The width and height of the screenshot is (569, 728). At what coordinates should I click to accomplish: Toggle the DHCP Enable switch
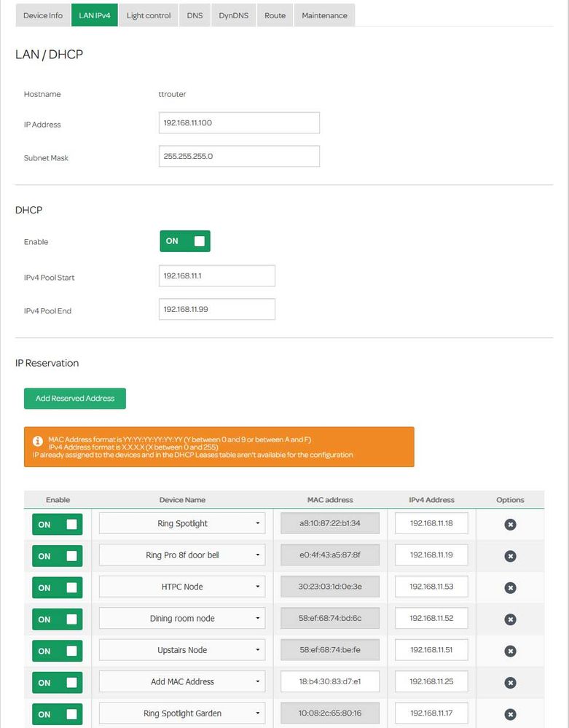click(185, 241)
